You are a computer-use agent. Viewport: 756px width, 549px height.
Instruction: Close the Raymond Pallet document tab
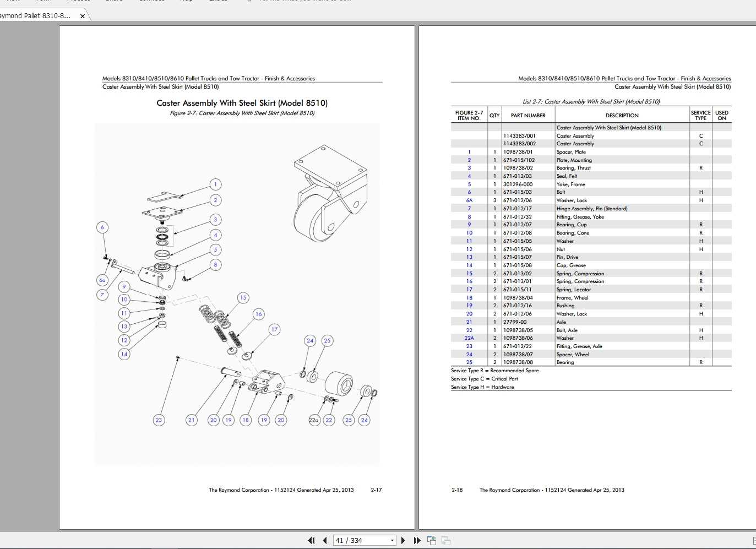[x=83, y=16]
